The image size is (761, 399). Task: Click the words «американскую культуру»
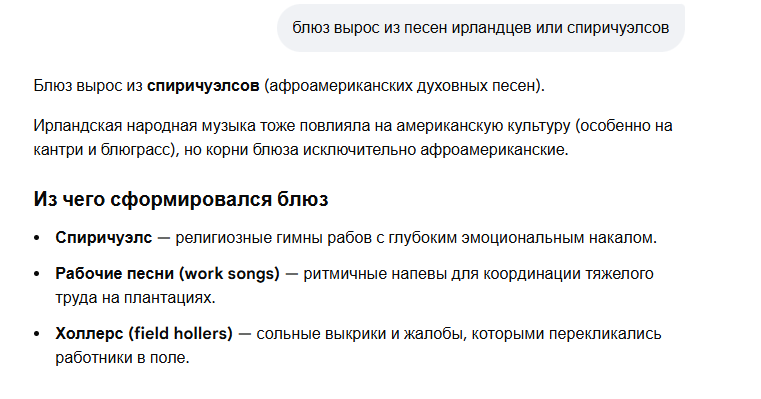(x=483, y=126)
